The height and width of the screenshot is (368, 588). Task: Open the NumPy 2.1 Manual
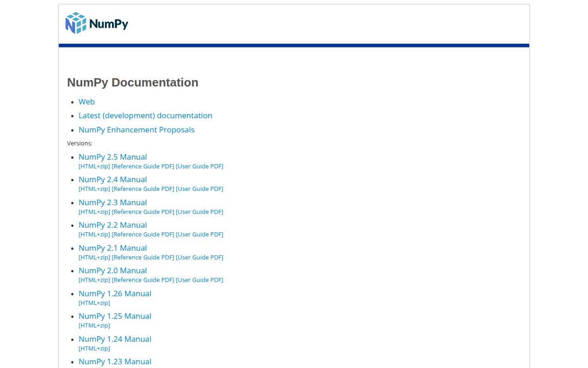coord(113,248)
